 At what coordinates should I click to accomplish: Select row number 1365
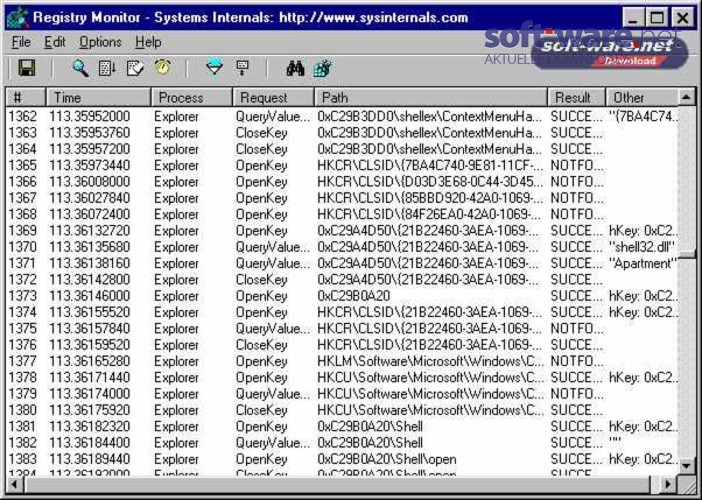[x=22, y=165]
